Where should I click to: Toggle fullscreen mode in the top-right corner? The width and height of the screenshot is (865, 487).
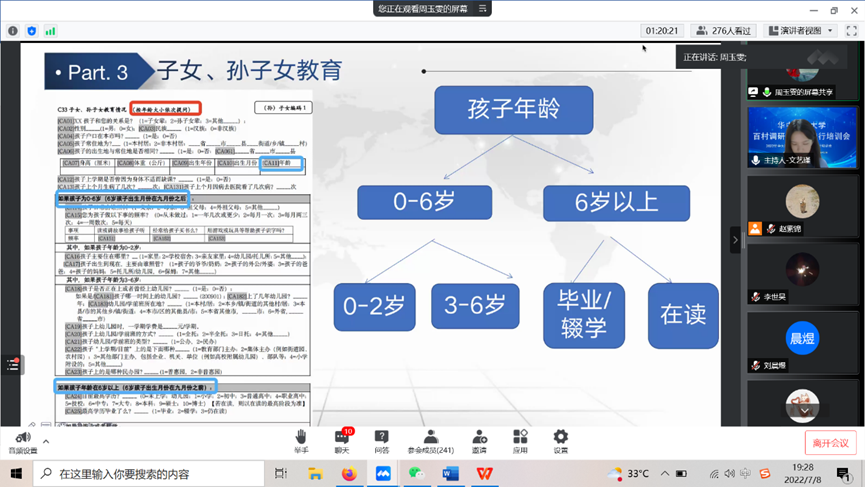click(852, 31)
